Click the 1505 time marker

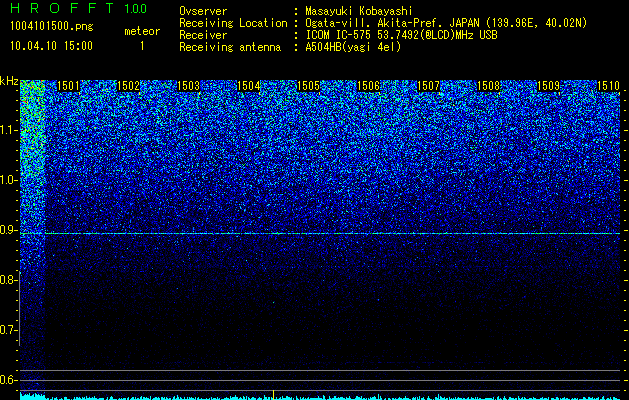308,86
